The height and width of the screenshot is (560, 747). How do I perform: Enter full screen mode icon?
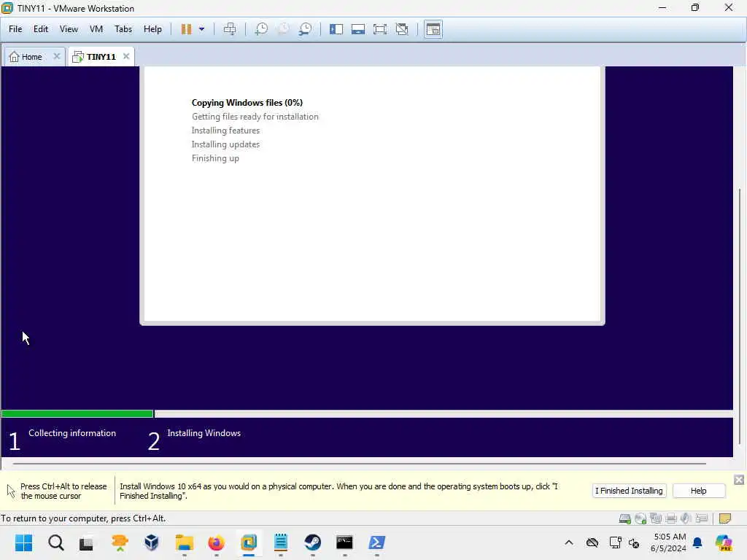pyautogui.click(x=380, y=29)
